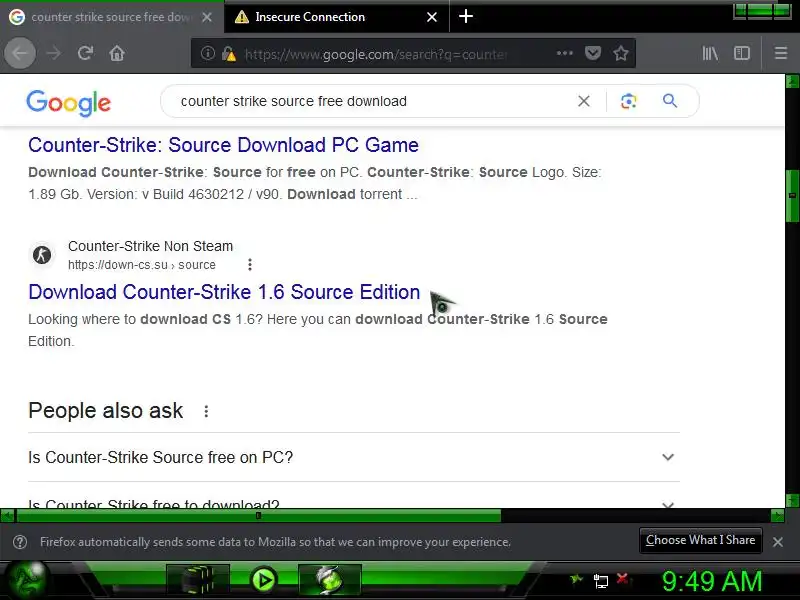
Task: Click the horizontal scroll left arrow
Action: click(x=8, y=516)
